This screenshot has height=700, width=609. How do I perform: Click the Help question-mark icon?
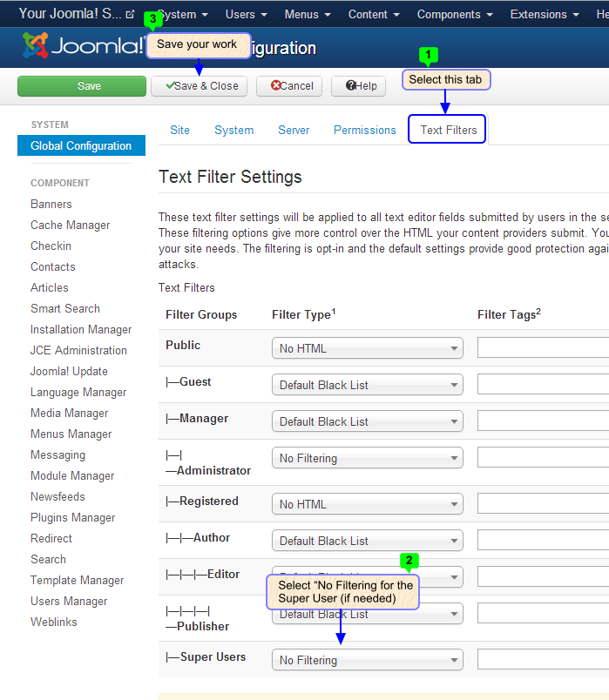[x=351, y=85]
